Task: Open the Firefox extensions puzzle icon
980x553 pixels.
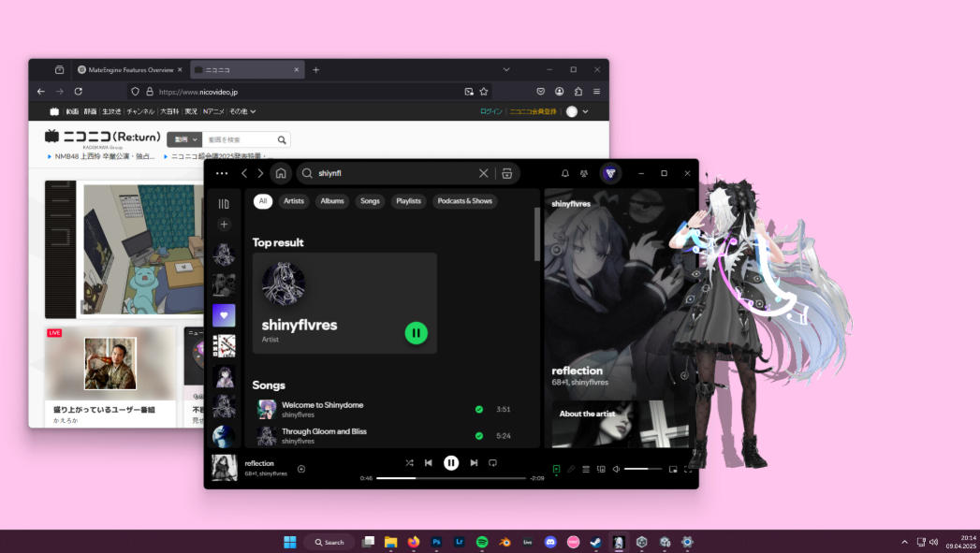Action: [x=578, y=91]
